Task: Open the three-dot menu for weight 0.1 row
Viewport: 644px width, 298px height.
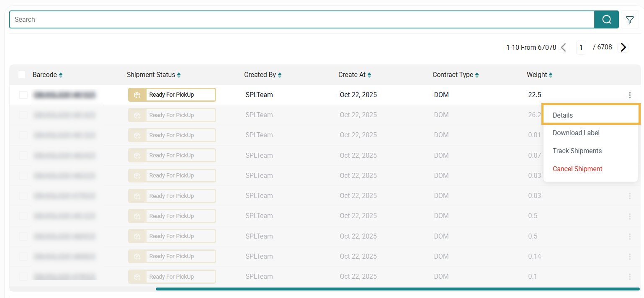Action: coord(630,277)
